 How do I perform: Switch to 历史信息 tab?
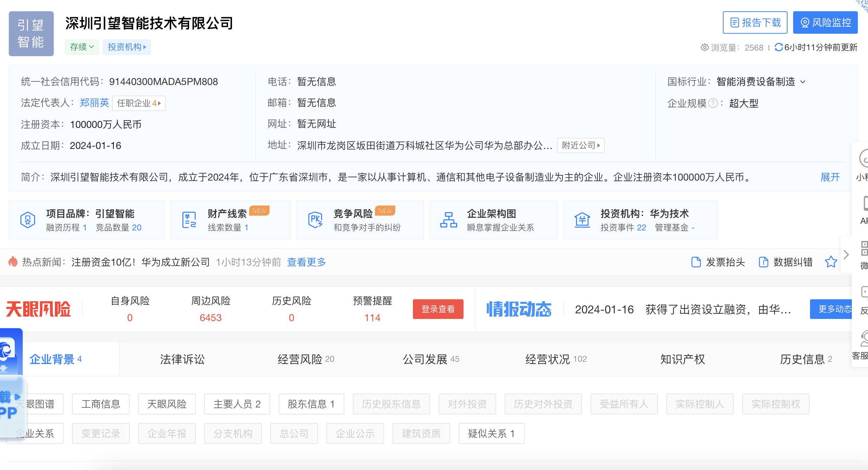tap(806, 359)
